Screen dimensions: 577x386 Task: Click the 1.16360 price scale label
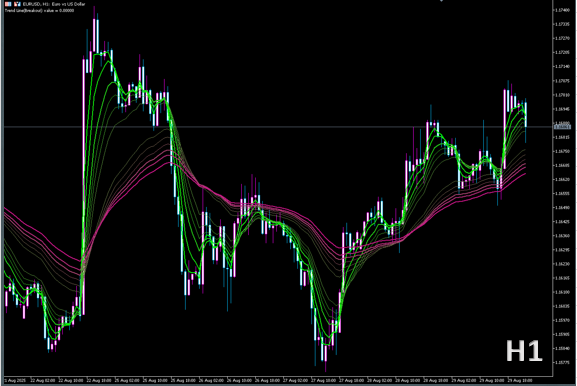tap(562, 236)
